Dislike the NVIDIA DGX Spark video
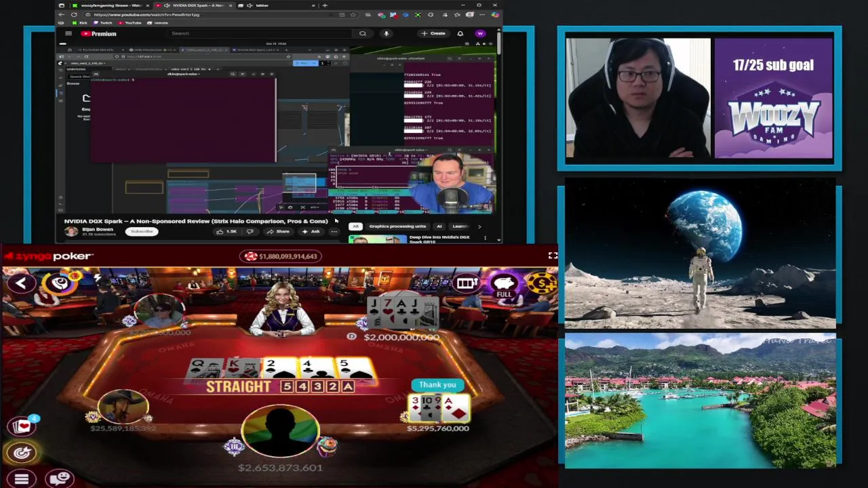Viewport: 868px width, 488px height. coord(250,232)
